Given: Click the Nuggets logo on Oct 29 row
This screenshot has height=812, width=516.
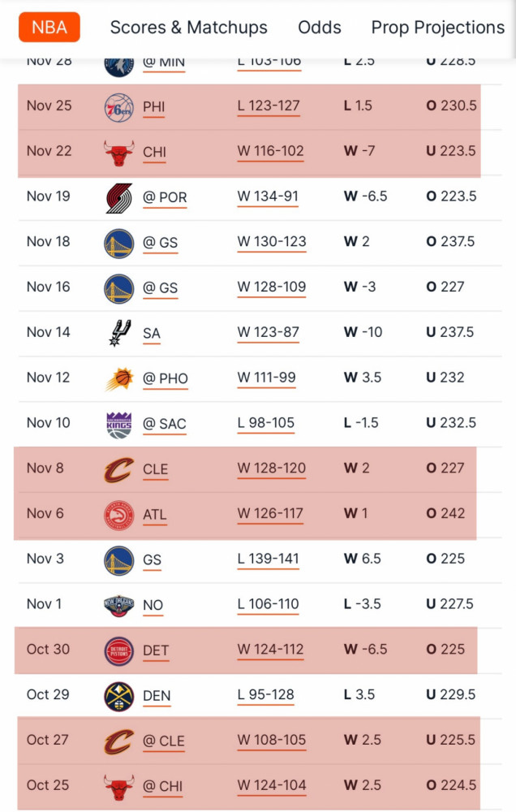Looking at the screenshot, I should pos(119,696).
